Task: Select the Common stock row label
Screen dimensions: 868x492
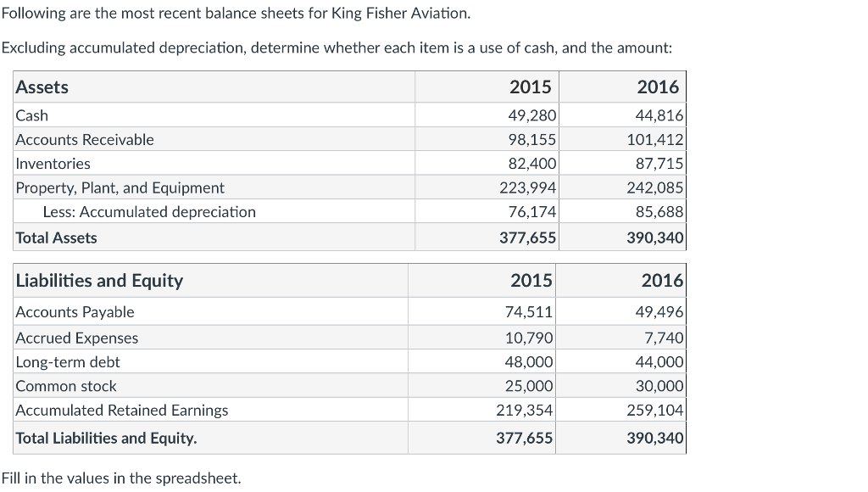Action: point(67,386)
